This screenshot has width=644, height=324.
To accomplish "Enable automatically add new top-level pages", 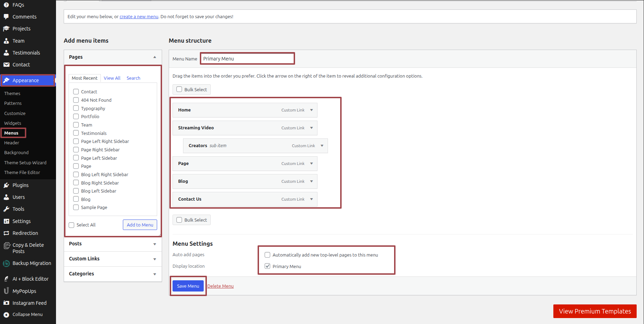I will point(267,255).
